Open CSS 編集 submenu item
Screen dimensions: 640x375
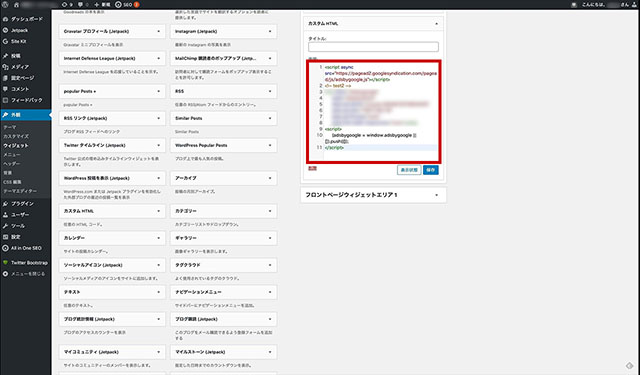click(x=12, y=182)
